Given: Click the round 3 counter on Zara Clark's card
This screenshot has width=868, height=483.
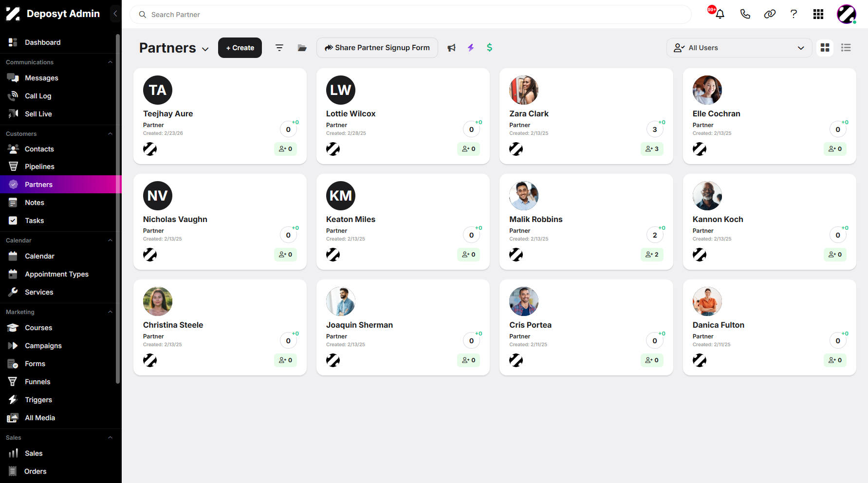Looking at the screenshot, I should [655, 130].
